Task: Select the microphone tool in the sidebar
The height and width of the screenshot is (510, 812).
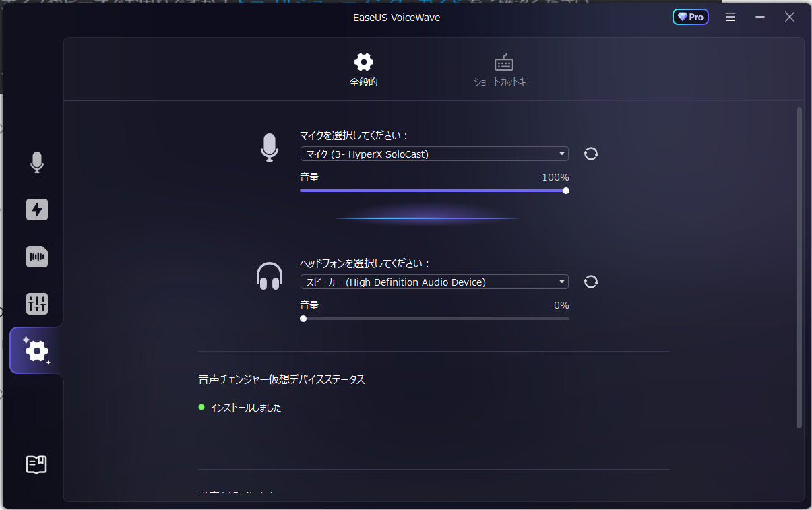Action: (36, 162)
